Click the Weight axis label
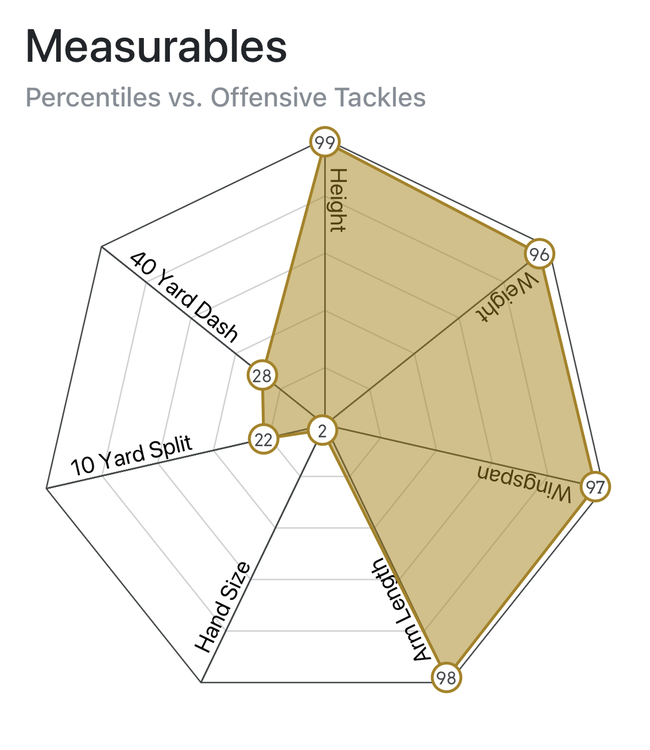 508,298
